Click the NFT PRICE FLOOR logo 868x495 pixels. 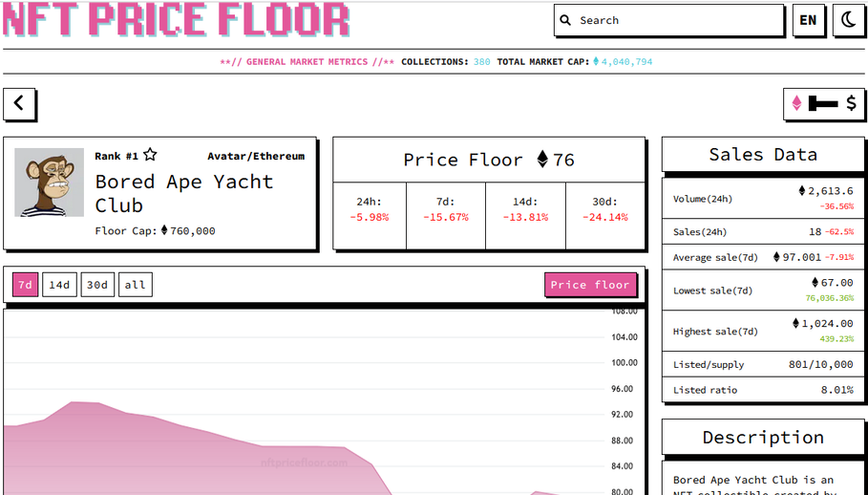tap(176, 20)
